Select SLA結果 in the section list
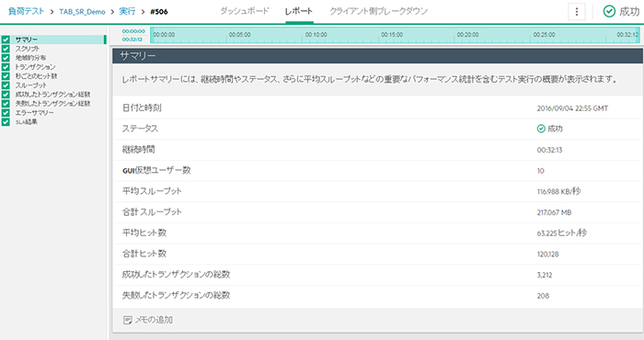This screenshot has height=340, width=644. pos(27,122)
